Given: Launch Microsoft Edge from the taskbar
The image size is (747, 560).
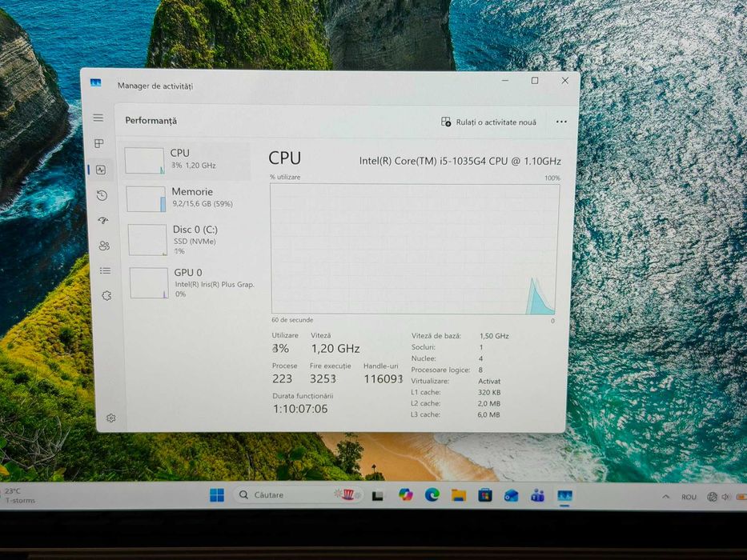Looking at the screenshot, I should coord(432,495).
